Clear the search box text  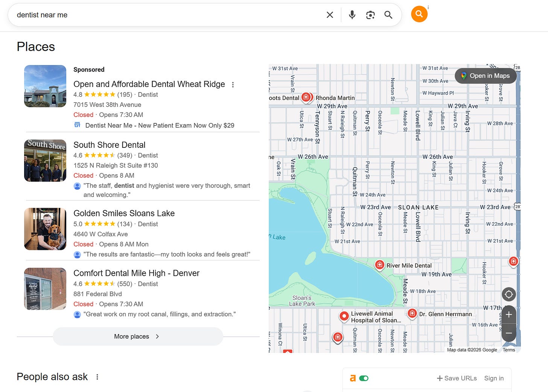coord(330,15)
